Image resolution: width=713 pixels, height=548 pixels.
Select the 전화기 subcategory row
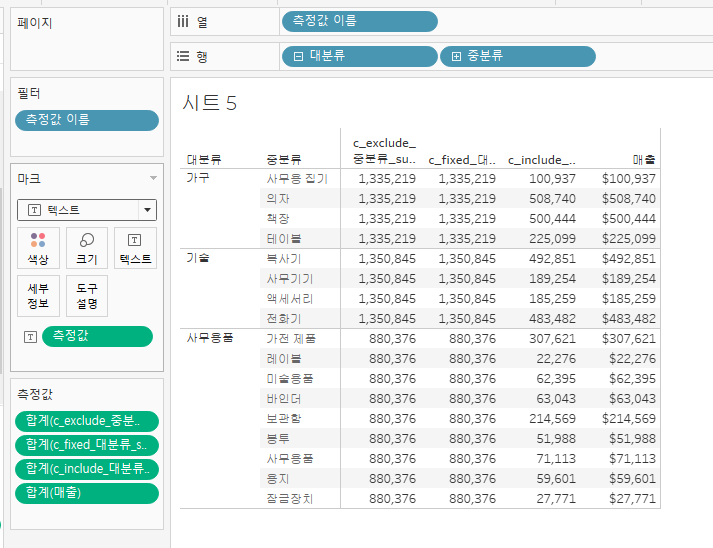(284, 319)
